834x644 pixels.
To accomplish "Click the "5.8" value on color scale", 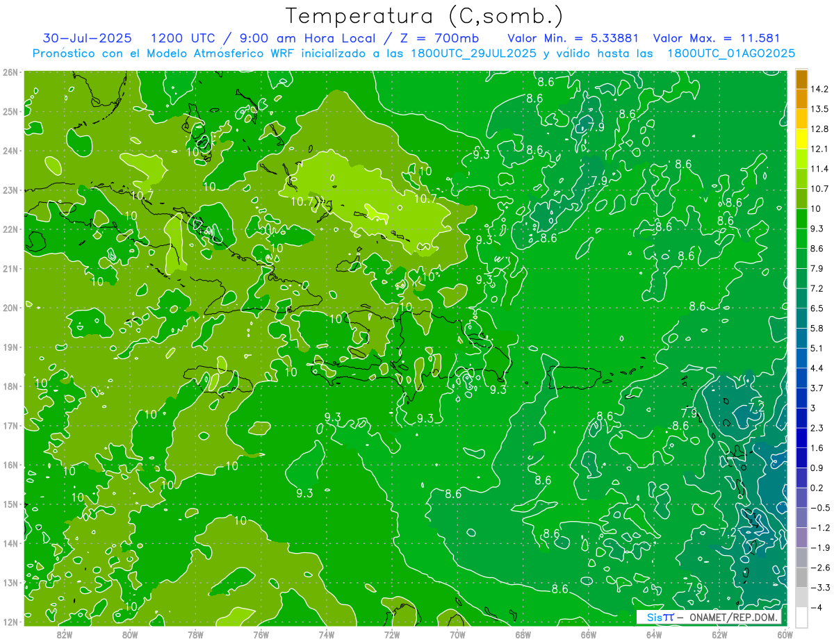I will tap(817, 329).
